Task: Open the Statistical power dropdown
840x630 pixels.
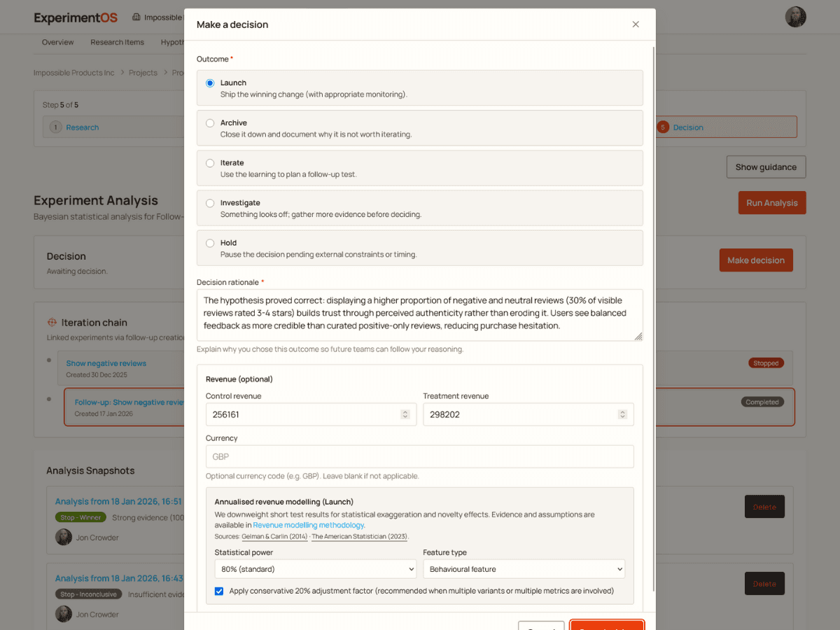Action: coord(315,568)
